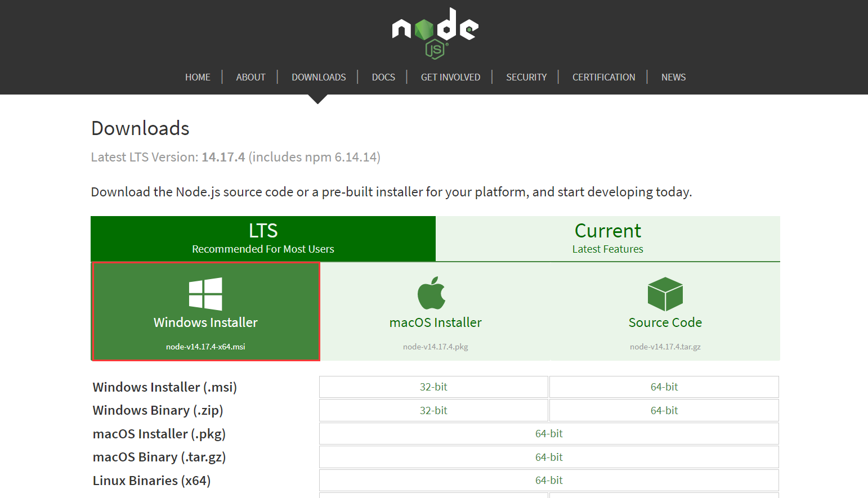Select DOWNLOADS in the navigation bar
This screenshot has height=498, width=868.
pyautogui.click(x=319, y=77)
